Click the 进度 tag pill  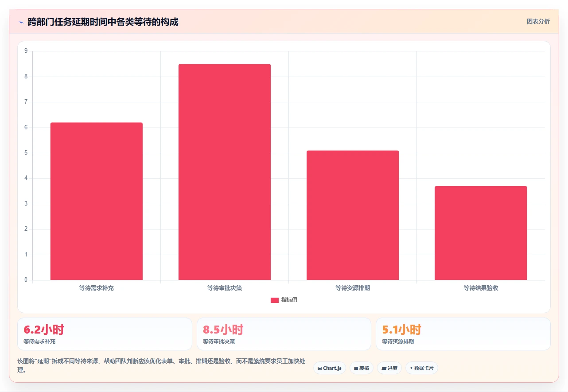coord(389,368)
